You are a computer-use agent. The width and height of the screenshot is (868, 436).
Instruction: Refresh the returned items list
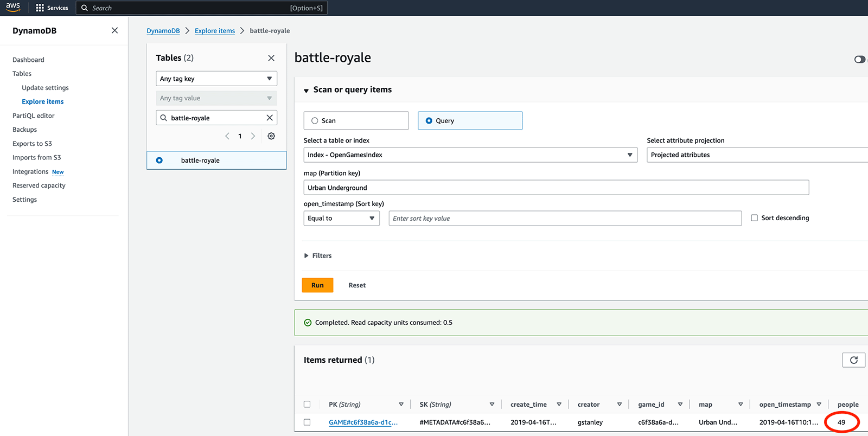point(853,360)
